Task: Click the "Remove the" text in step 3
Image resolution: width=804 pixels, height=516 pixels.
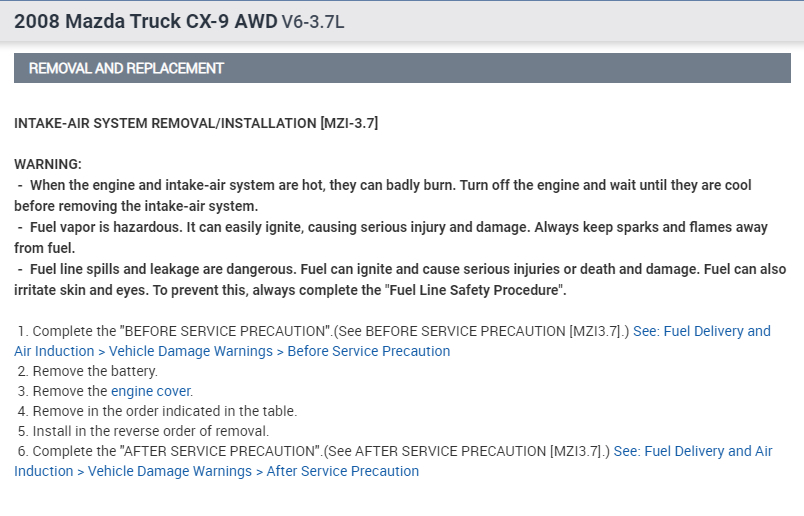Action: (70, 391)
